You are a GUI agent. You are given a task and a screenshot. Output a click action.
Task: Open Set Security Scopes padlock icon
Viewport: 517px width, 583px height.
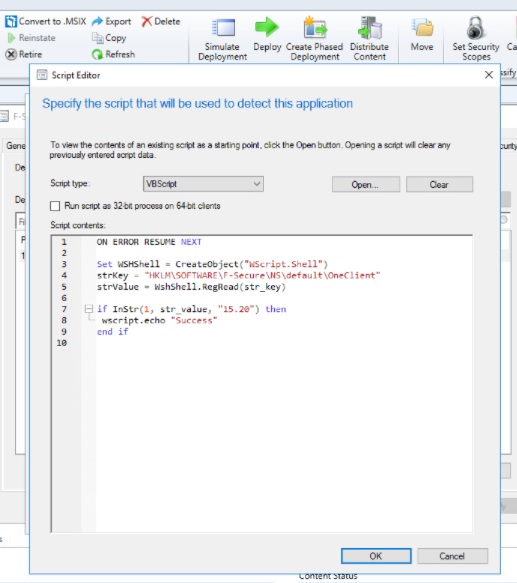(x=476, y=28)
